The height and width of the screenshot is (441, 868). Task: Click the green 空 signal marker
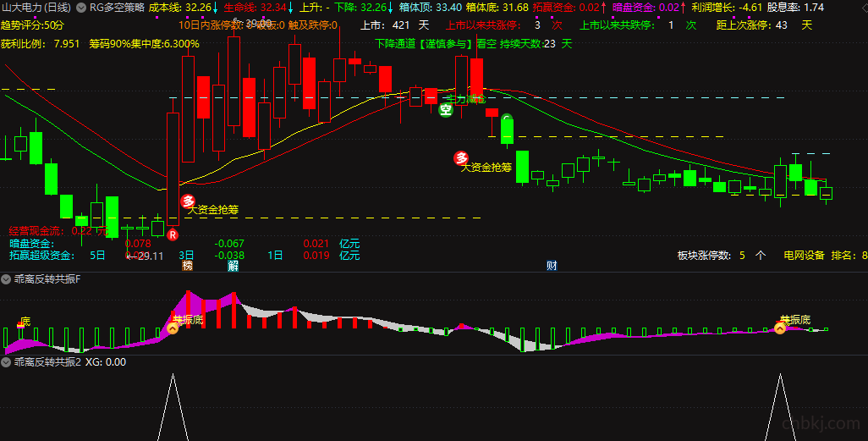pos(446,110)
